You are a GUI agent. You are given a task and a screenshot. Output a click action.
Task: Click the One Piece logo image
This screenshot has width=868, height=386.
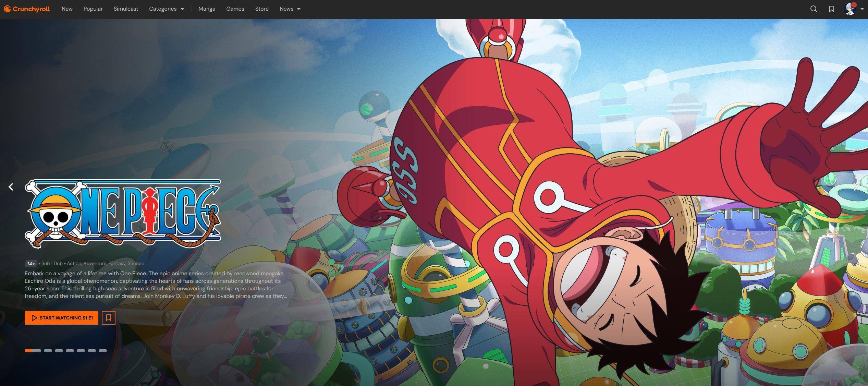123,213
